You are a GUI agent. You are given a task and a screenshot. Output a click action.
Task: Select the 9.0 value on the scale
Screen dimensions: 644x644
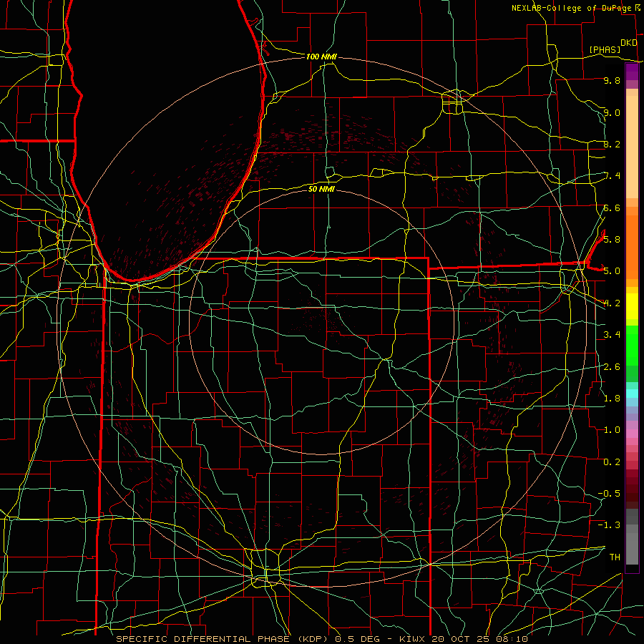[x=612, y=112]
